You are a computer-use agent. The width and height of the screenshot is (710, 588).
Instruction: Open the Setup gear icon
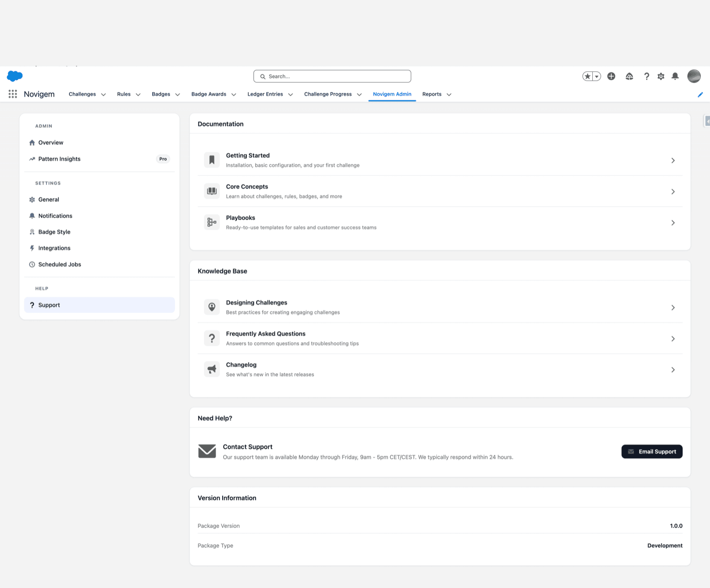point(661,77)
